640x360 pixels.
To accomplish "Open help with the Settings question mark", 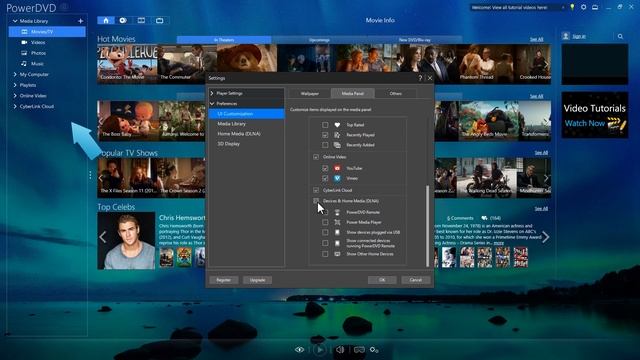I will click(420, 78).
